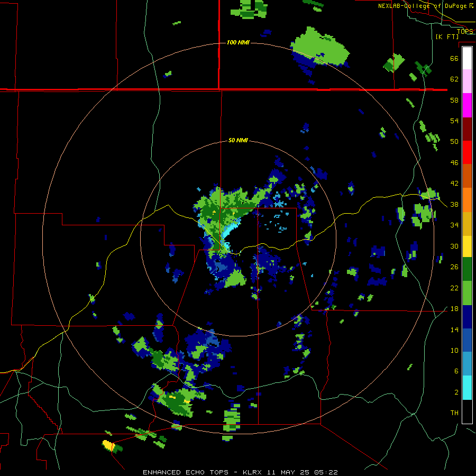This screenshot has width=476, height=476.
Task: Pick the black TH swatch at legend bottom
Action: [x=467, y=411]
